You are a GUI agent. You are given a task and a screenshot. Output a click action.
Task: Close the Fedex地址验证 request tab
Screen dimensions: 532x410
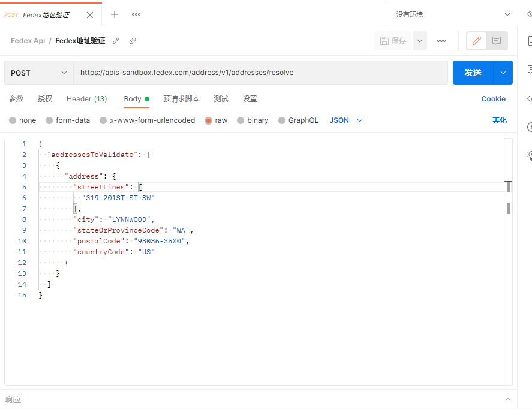[x=90, y=15]
